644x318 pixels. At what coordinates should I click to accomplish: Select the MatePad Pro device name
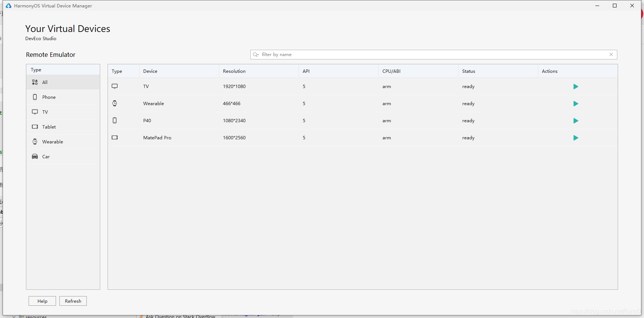157,138
